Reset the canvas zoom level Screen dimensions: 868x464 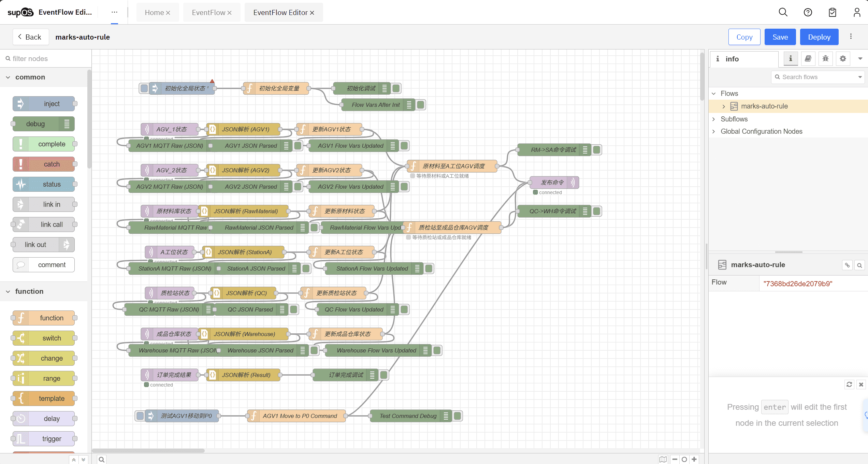pyautogui.click(x=684, y=459)
